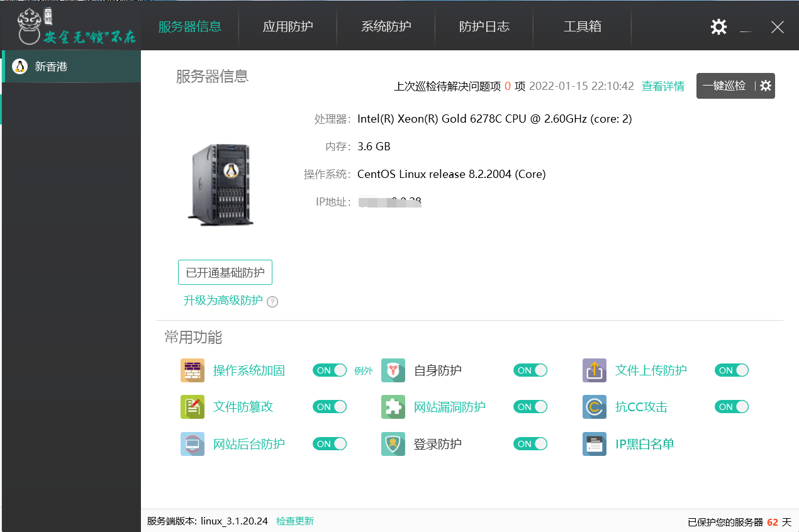The image size is (799, 532).
Task: Toggle 文件防篡改 switch
Action: [330, 407]
